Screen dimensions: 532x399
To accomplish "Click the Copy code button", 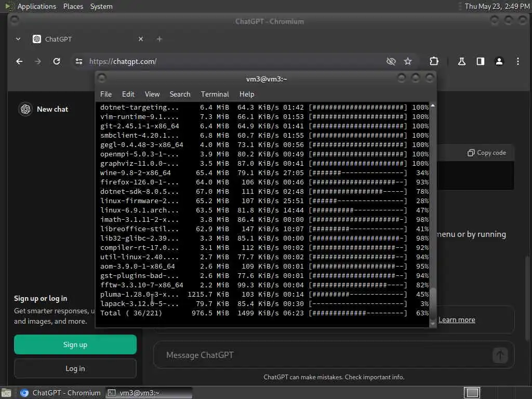I will pos(487,153).
